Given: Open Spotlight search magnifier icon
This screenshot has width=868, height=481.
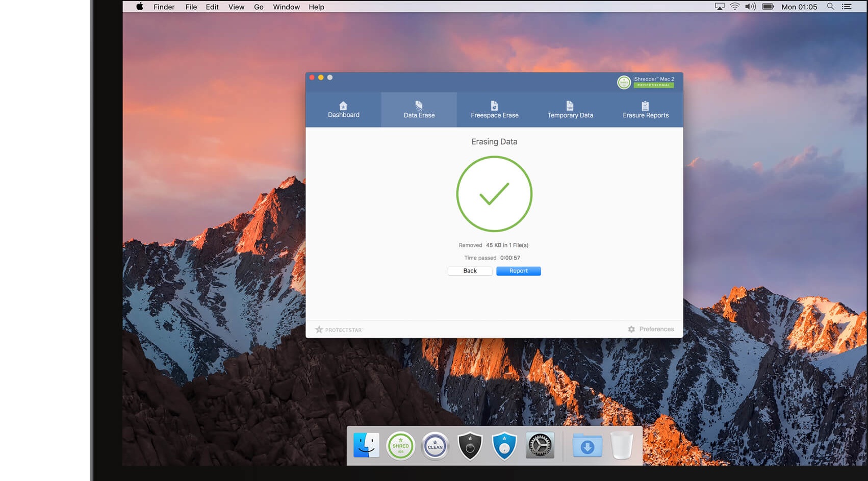Looking at the screenshot, I should tap(830, 7).
